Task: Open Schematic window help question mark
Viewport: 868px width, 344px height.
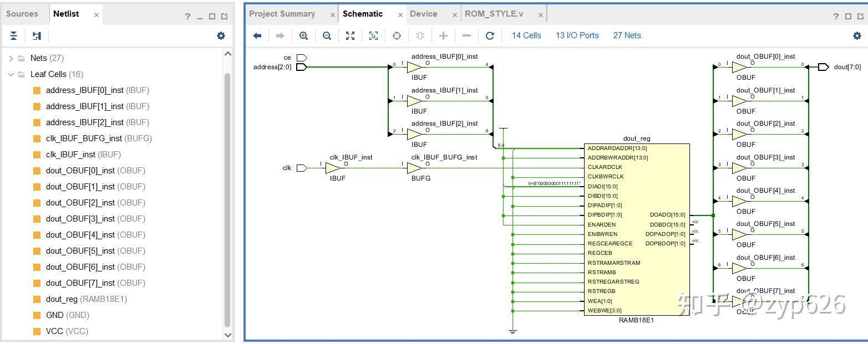Action: point(836,16)
